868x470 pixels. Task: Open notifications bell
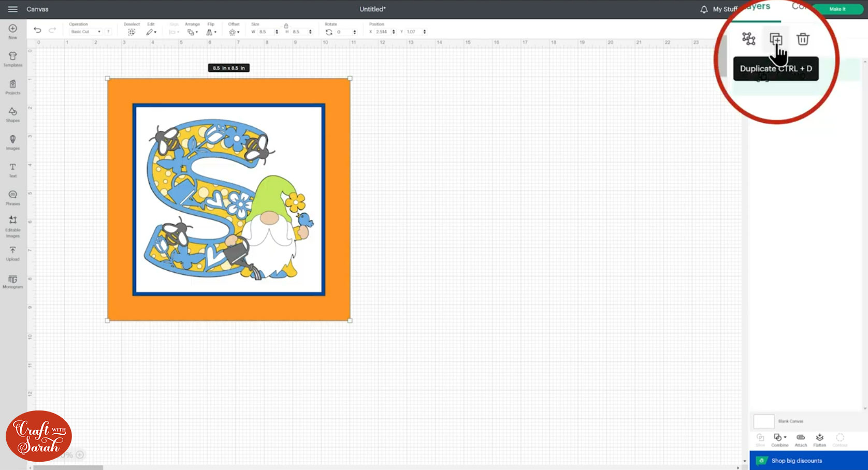click(704, 9)
